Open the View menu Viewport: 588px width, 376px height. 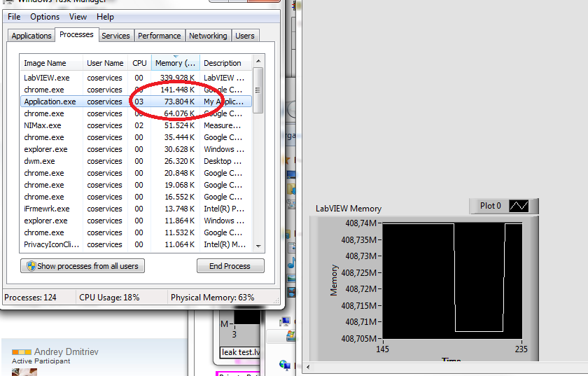click(x=78, y=17)
